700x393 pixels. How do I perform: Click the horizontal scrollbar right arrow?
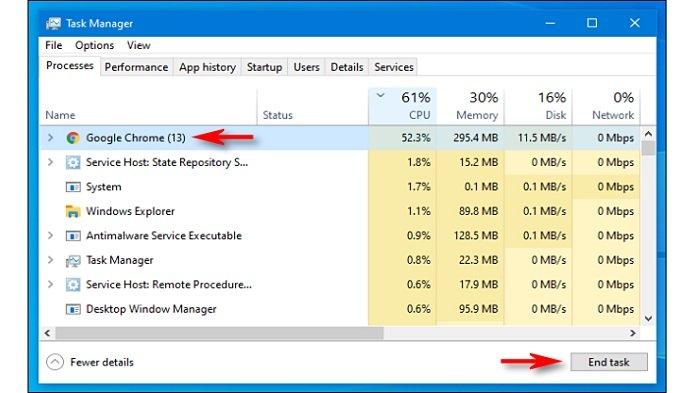click(633, 333)
